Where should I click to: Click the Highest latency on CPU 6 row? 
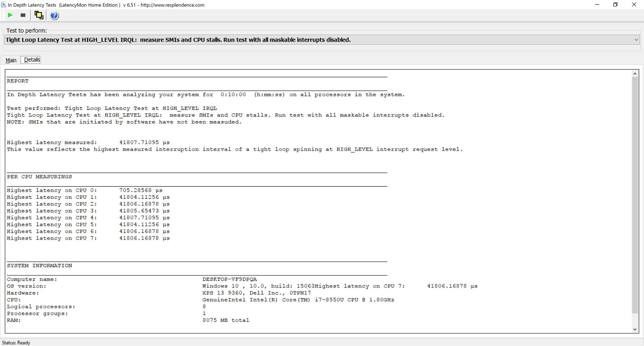(x=88, y=231)
